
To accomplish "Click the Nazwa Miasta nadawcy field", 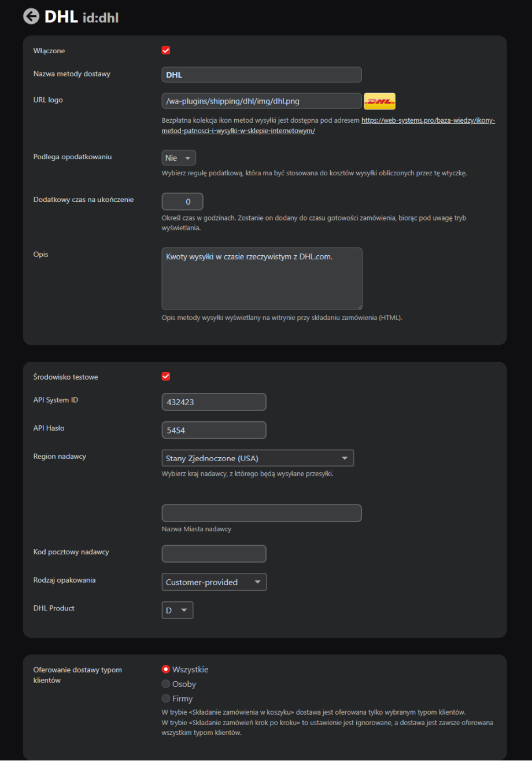I will click(261, 513).
